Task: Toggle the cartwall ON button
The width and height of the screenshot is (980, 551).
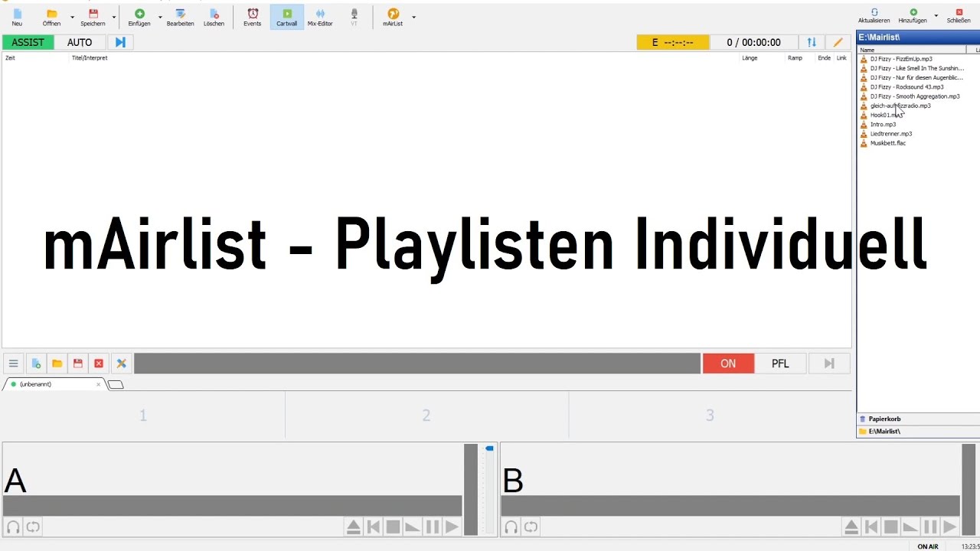Action: click(728, 364)
